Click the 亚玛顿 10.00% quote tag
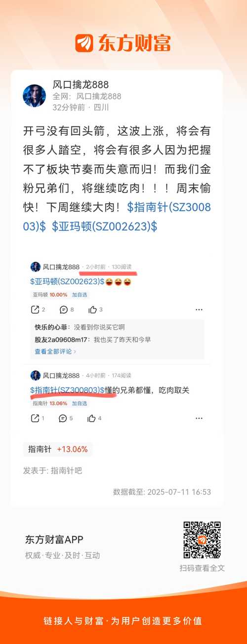The width and height of the screenshot is (247, 644). tap(50, 295)
